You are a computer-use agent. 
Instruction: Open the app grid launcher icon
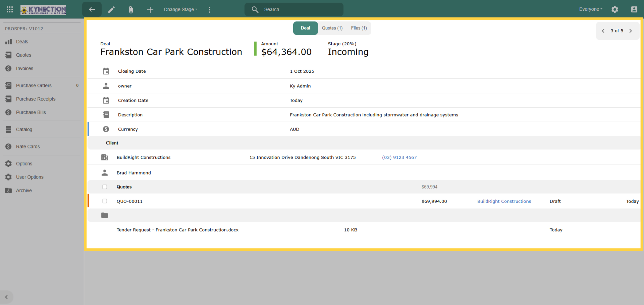point(10,10)
